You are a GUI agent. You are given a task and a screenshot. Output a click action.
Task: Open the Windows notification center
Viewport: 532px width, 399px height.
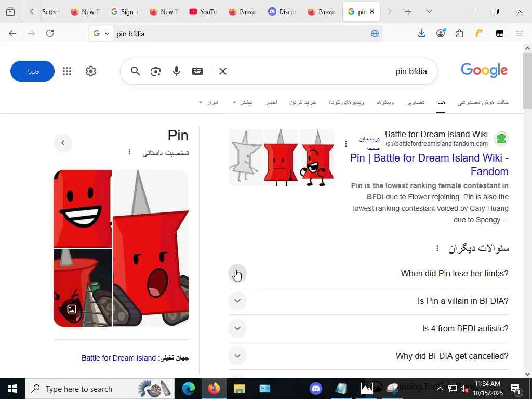tap(516, 389)
